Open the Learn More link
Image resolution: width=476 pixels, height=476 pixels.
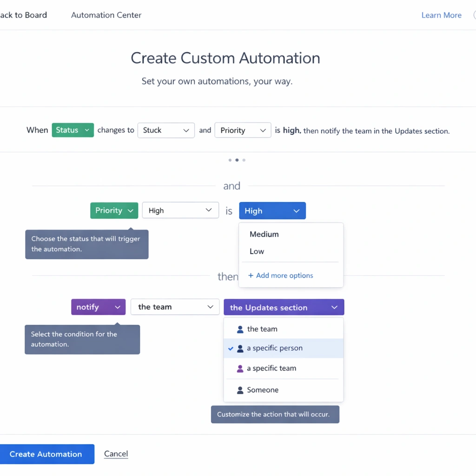point(441,15)
